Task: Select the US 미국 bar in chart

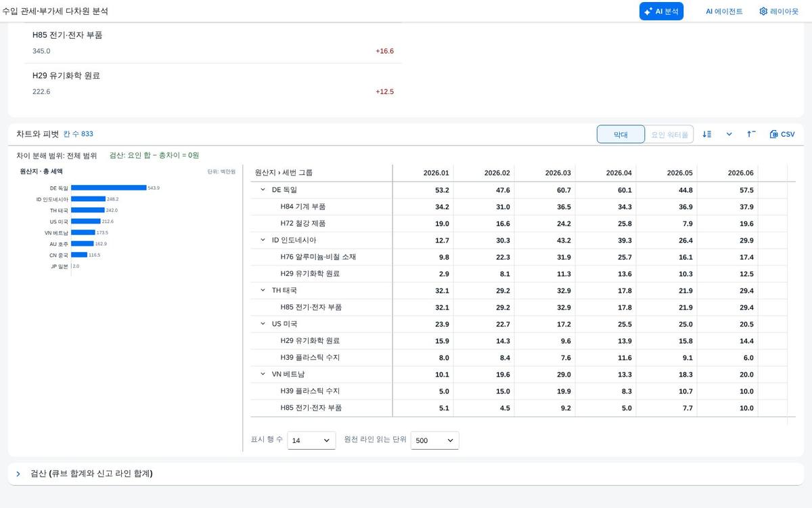Action: 86,221
